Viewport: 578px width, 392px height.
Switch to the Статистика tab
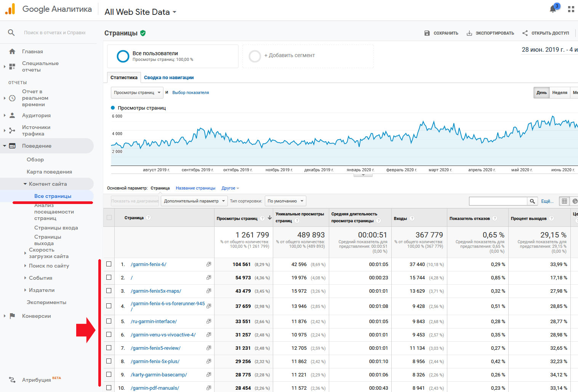click(x=124, y=78)
